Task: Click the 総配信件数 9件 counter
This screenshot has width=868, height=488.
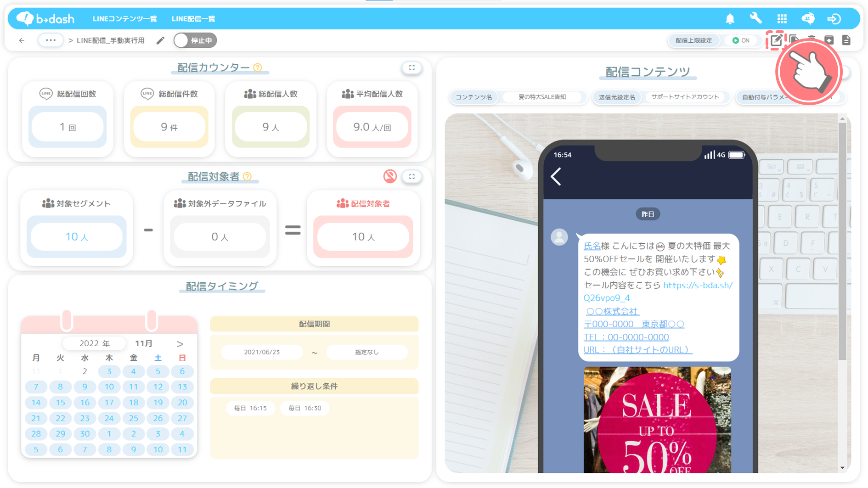Action: pos(169,127)
